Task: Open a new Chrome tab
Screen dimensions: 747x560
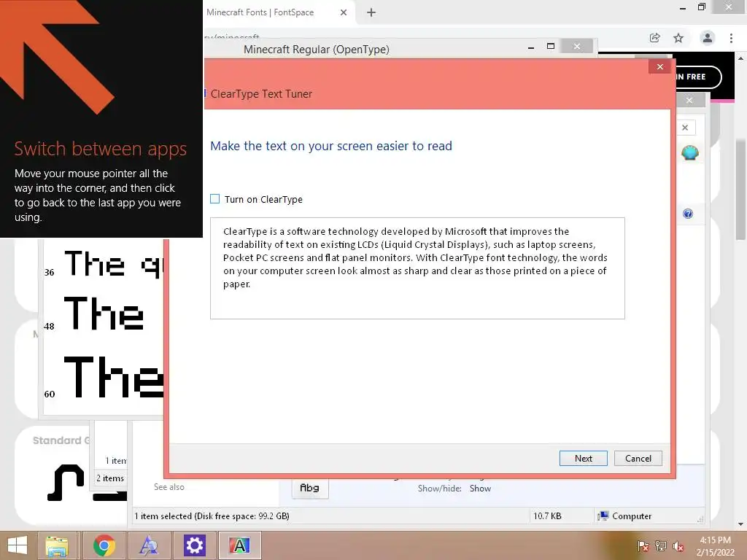Action: coord(371,13)
